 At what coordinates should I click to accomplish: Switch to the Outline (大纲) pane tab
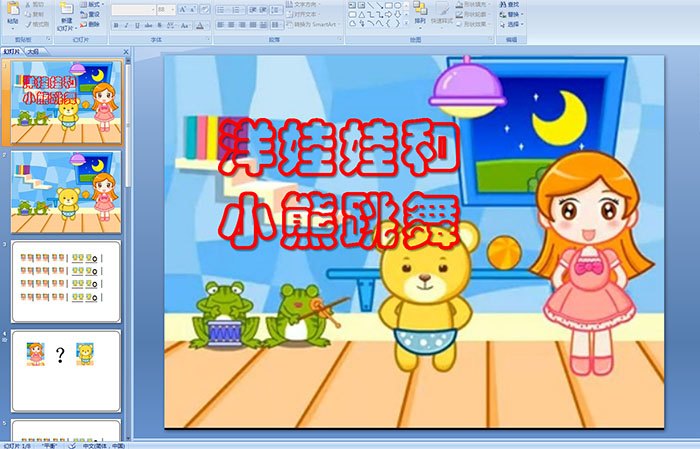33,52
